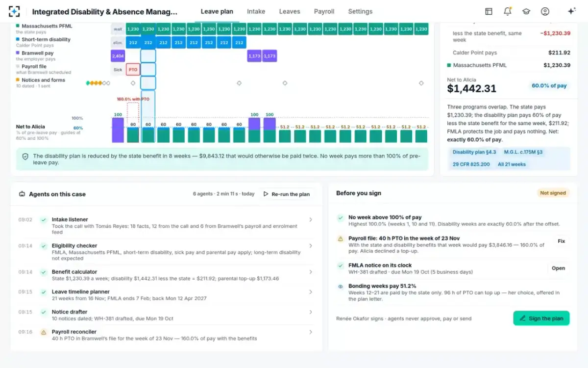Click the check icon beside FMLA notice on its clock
The width and height of the screenshot is (588, 368).
[341, 265]
